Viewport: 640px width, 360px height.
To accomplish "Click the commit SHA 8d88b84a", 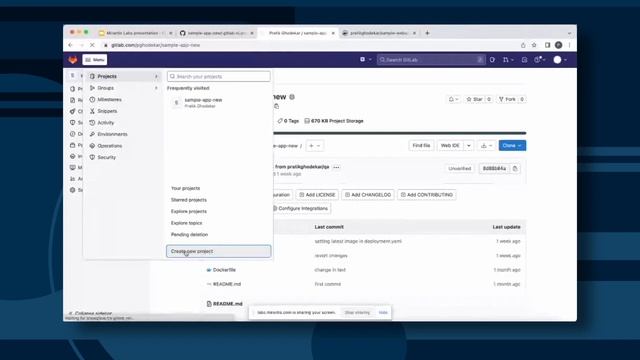I will (494, 168).
